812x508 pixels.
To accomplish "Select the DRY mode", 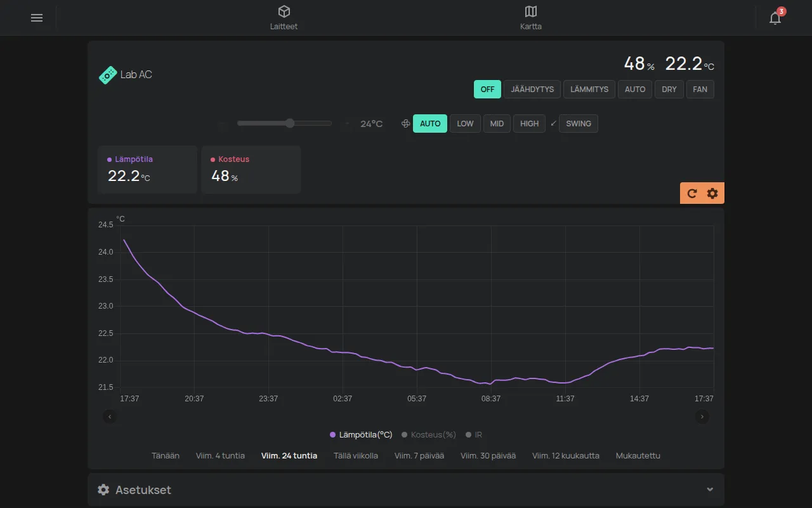I will point(669,90).
